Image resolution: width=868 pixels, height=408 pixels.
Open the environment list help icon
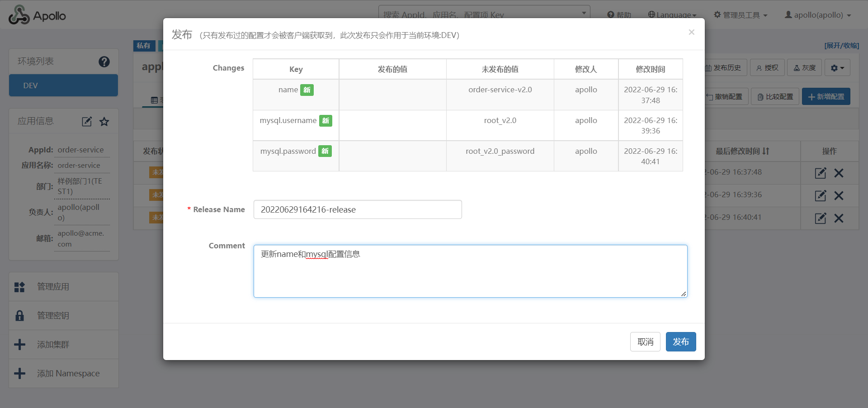[104, 62]
